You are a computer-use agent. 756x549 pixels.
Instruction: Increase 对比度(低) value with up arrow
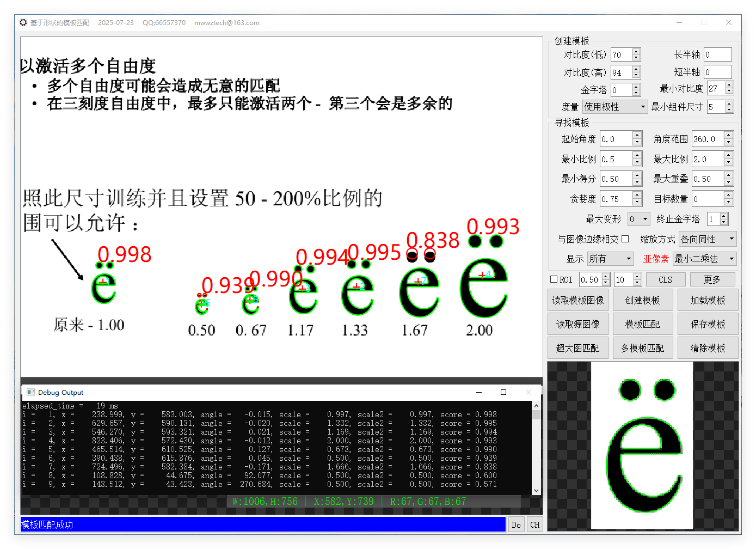[x=636, y=52]
